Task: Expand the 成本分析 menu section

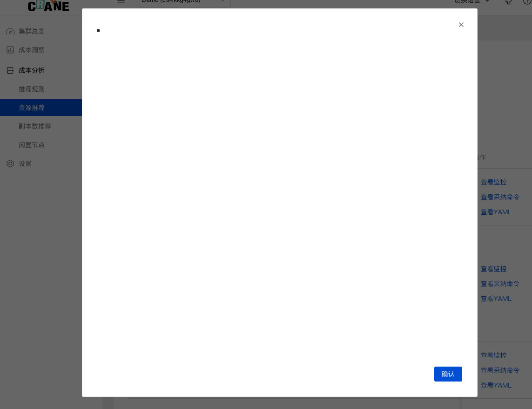Action: coord(32,70)
